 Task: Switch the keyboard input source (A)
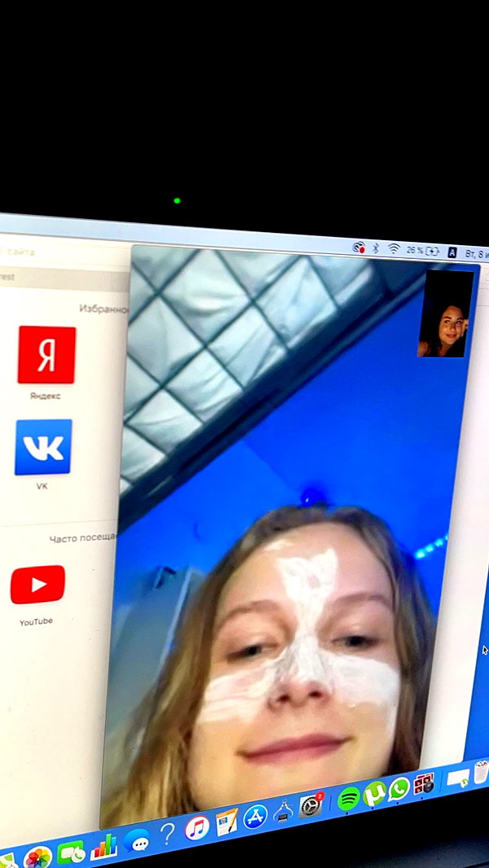pyautogui.click(x=452, y=252)
